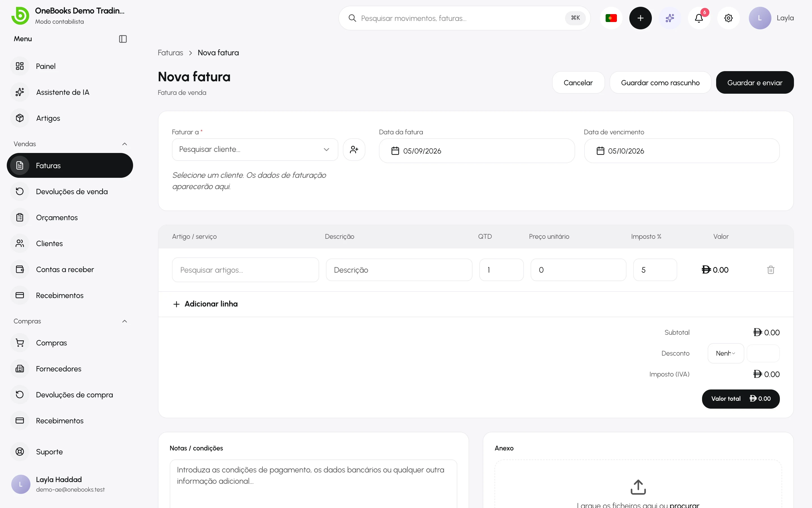Open Desconto type dropdown
This screenshot has width=812, height=508.
pyautogui.click(x=726, y=353)
